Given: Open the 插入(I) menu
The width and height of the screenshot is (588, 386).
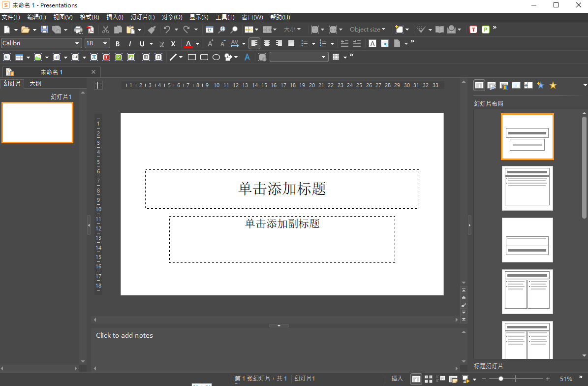Looking at the screenshot, I should (115, 17).
